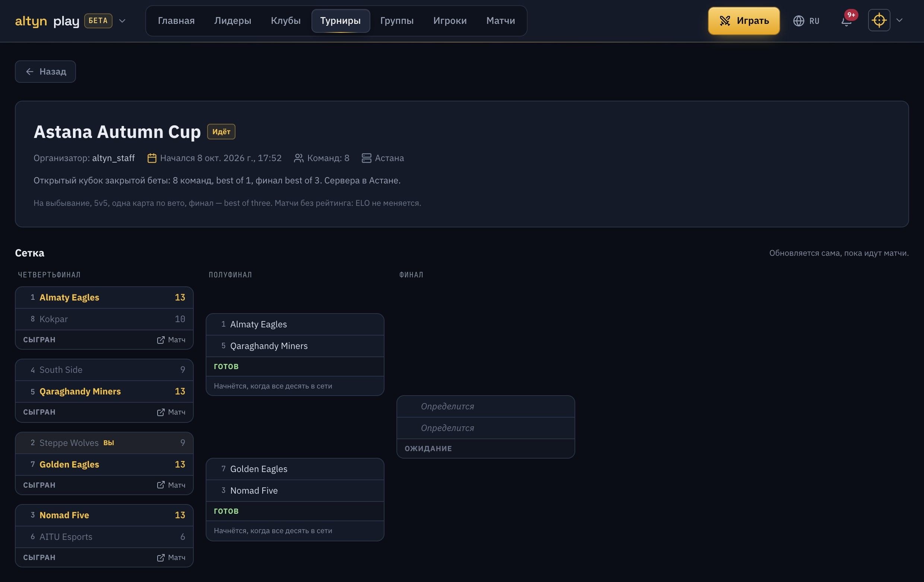The width and height of the screenshot is (924, 582).
Task: Click the South Side team row
Action: [104, 370]
